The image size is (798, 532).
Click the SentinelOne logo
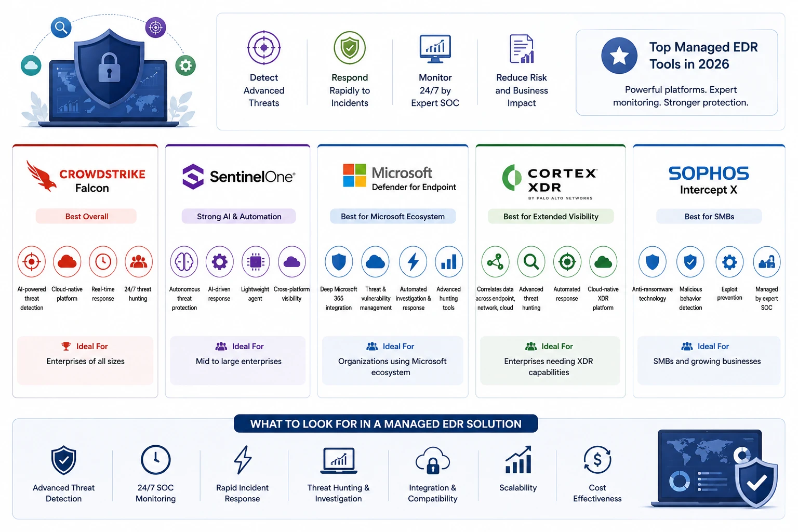click(x=238, y=177)
